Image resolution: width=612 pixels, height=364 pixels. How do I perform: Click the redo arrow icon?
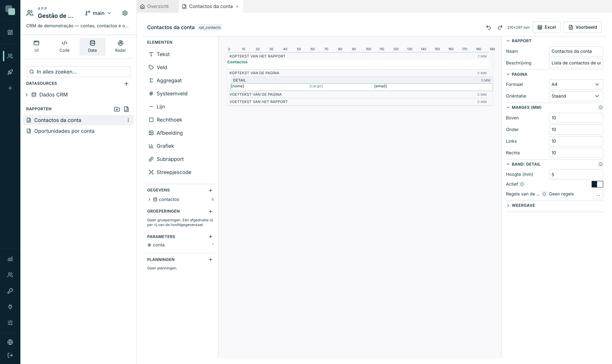(500, 27)
